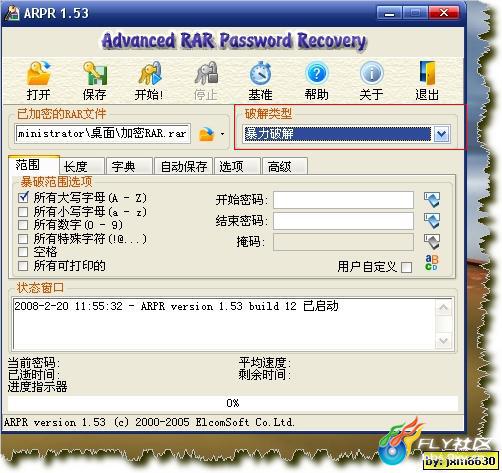502x473 pixels.
Task: Clear 开始密码 using its eraser icon
Action: 432,200
